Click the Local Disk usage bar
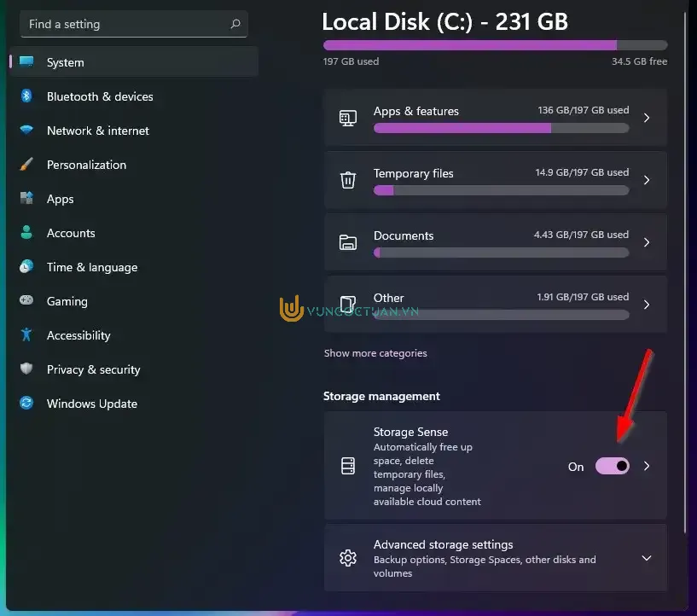 495,45
